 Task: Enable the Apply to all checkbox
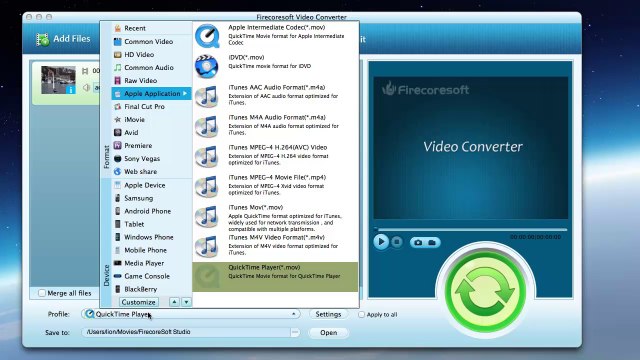coord(361,315)
